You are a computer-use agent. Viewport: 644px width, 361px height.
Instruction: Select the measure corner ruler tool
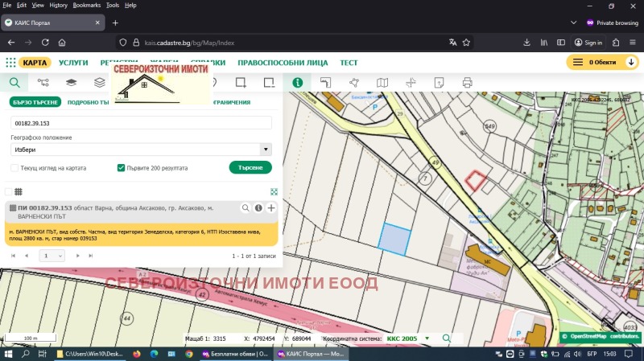click(x=326, y=83)
